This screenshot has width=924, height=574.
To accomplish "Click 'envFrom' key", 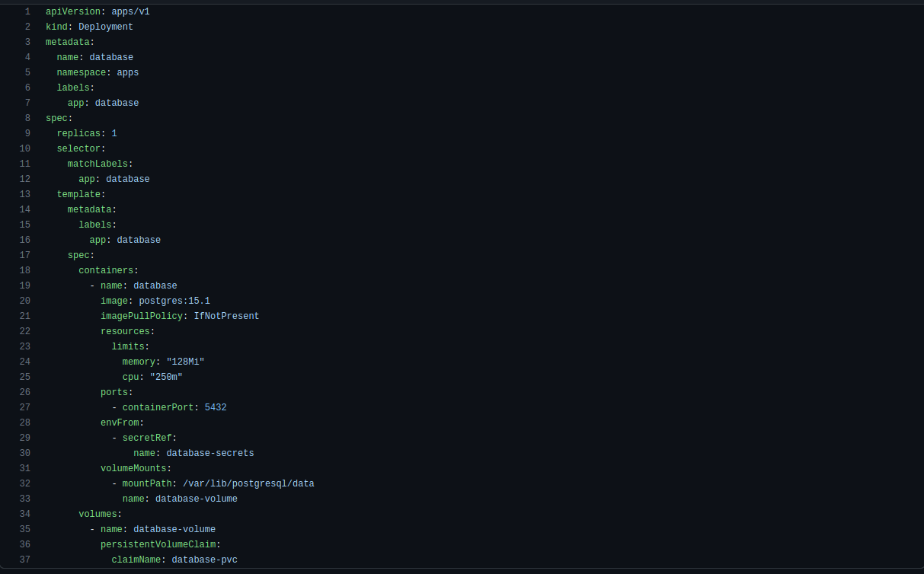I will click(x=120, y=423).
